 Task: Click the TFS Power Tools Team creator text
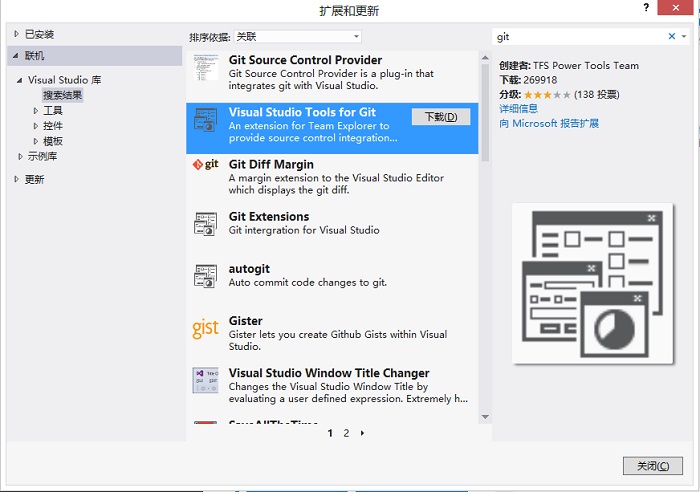pyautogui.click(x=586, y=66)
